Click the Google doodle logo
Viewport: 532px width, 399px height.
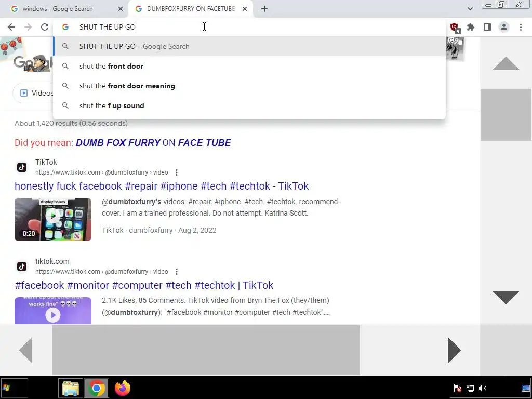pos(33,63)
